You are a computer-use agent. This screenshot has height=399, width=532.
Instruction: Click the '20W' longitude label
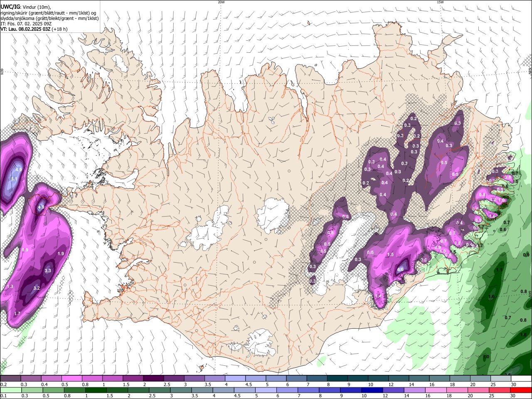pyautogui.click(x=221, y=2)
